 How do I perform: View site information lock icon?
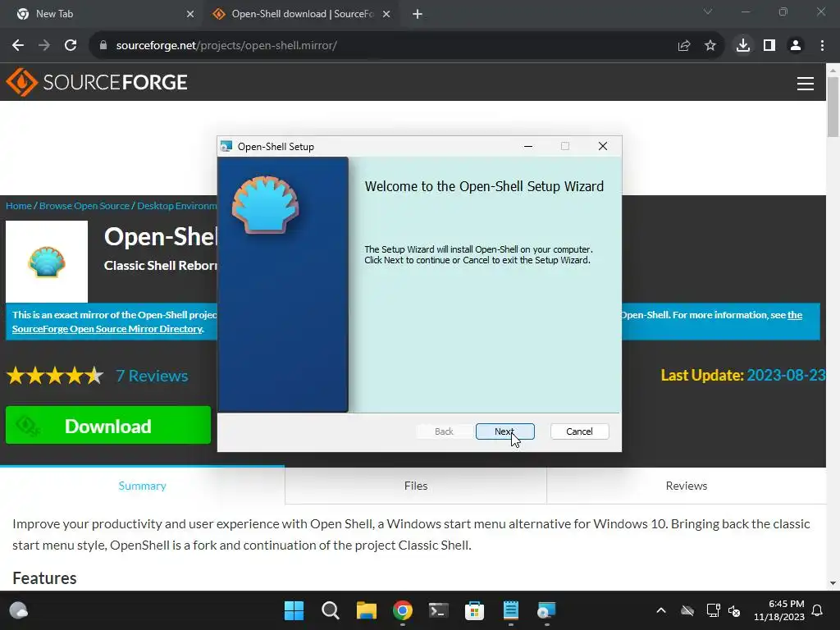pyautogui.click(x=103, y=46)
